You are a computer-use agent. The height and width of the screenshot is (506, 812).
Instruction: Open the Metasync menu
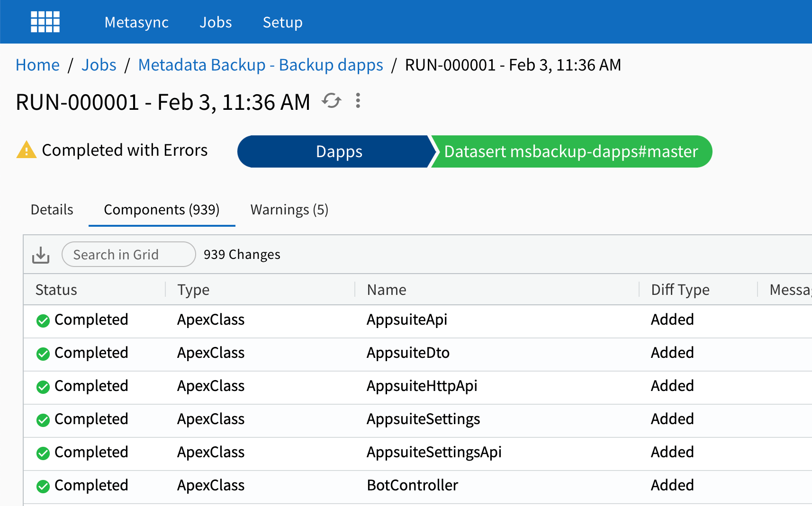point(136,22)
